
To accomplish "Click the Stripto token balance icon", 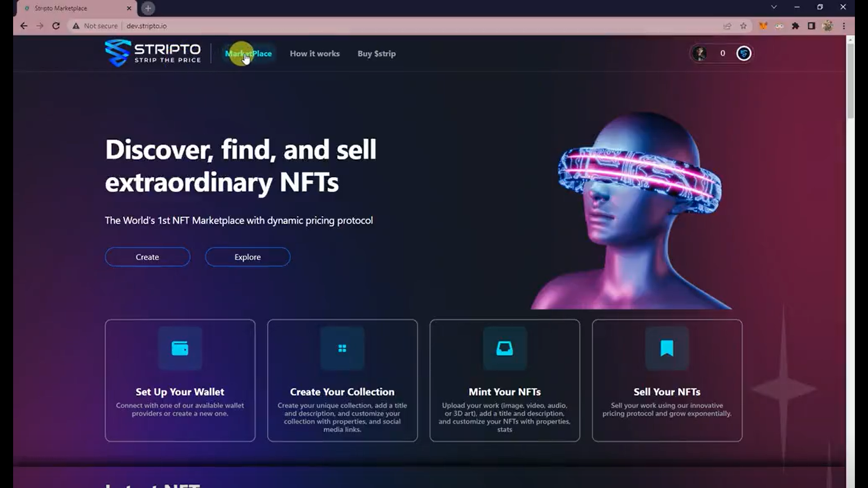I will click(x=744, y=53).
